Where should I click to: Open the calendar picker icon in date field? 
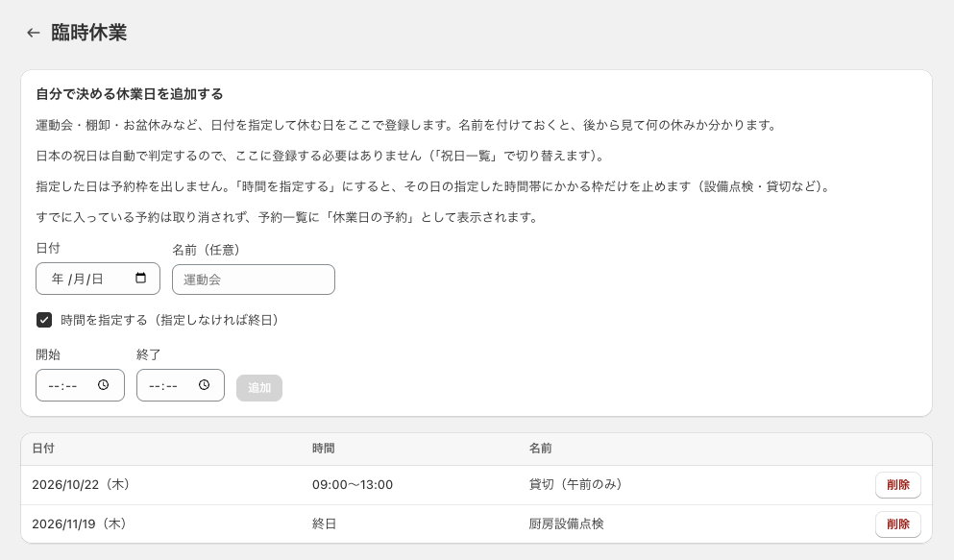click(x=140, y=278)
